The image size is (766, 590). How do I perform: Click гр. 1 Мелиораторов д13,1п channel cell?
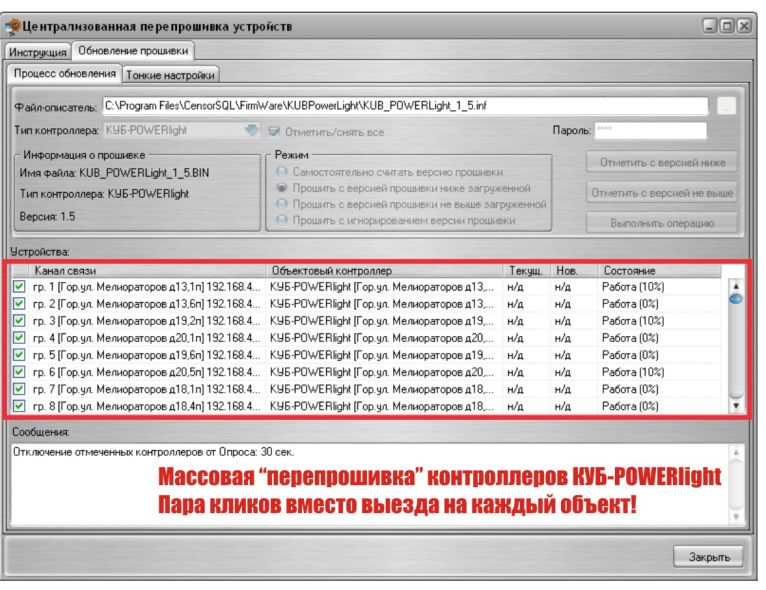[x=147, y=287]
